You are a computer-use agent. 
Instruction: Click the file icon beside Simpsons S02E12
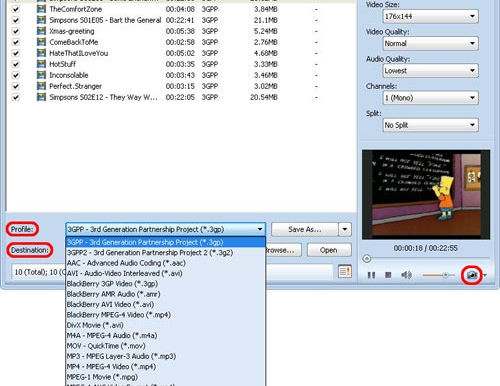pyautogui.click(x=41, y=97)
